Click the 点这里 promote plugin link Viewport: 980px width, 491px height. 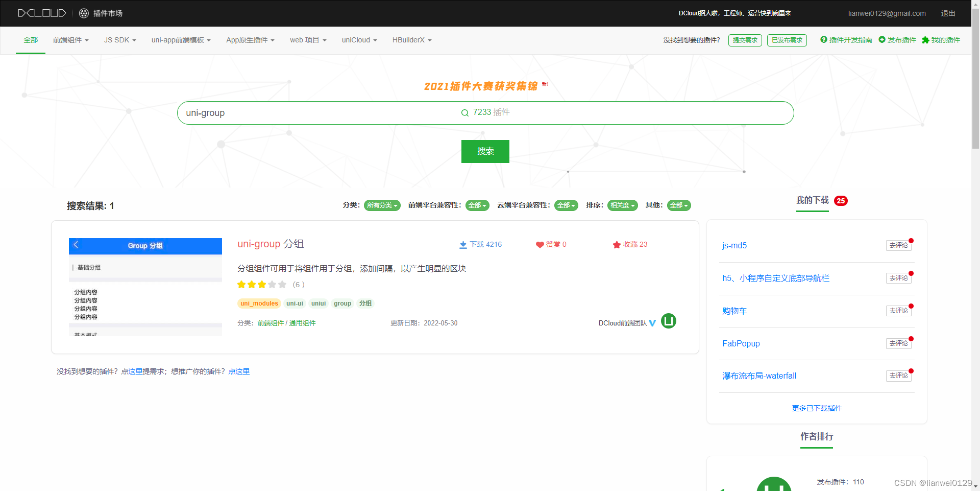click(x=239, y=371)
